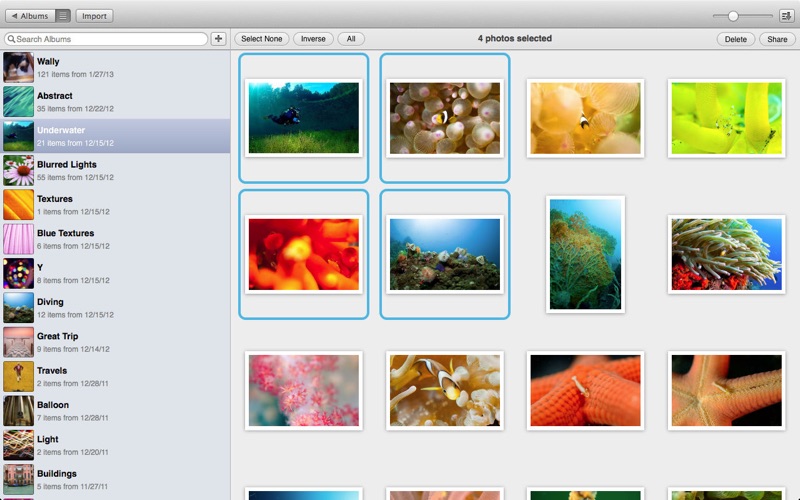800x500 pixels.
Task: Open the Light album
Action: 115,445
